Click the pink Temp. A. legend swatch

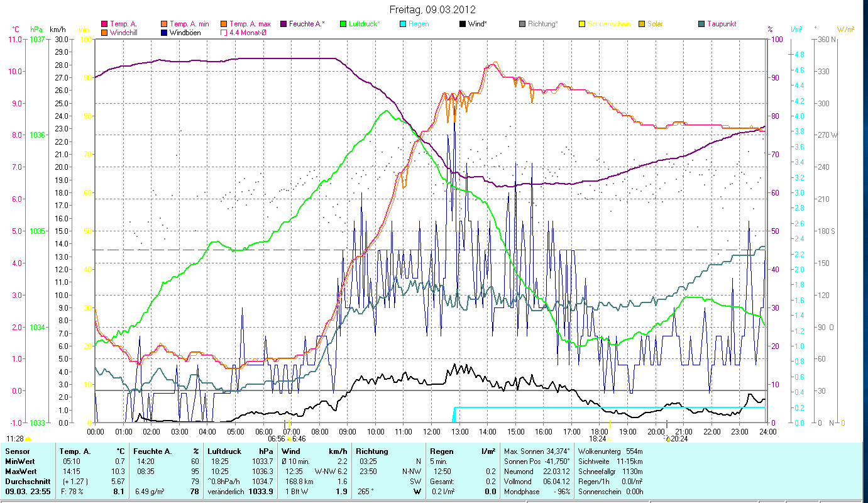tap(104, 24)
